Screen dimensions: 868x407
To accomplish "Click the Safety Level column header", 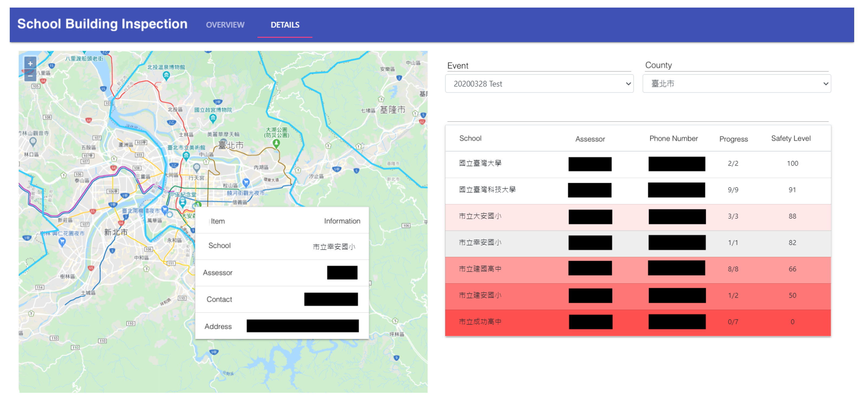I will point(791,138).
